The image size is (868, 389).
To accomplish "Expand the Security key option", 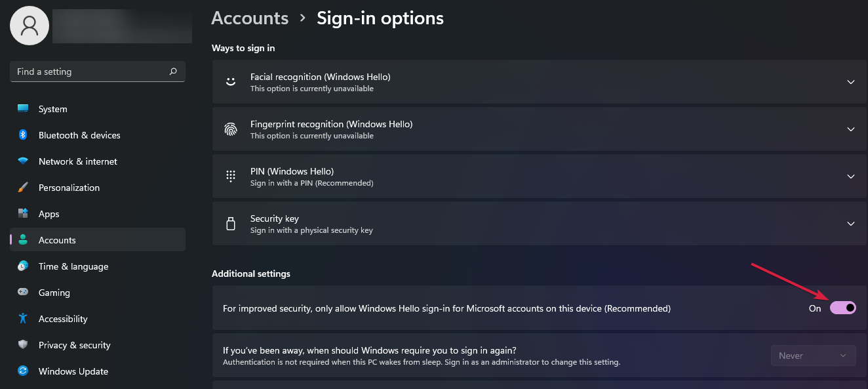I will [539, 224].
